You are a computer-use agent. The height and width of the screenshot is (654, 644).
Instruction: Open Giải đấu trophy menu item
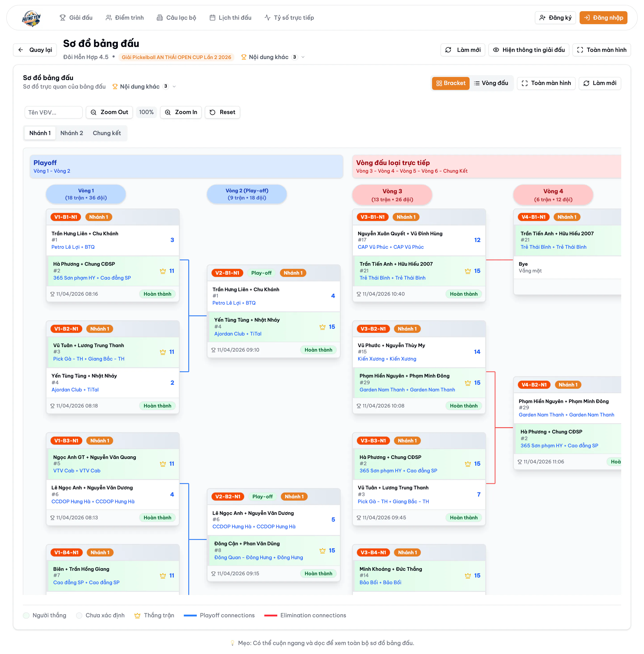[76, 18]
